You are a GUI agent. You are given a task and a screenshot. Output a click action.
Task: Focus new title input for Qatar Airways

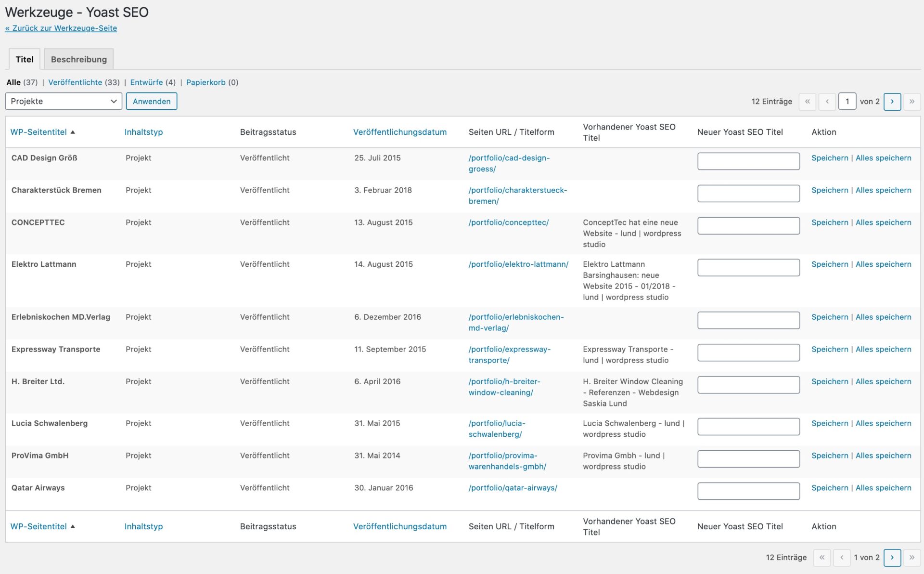(748, 491)
